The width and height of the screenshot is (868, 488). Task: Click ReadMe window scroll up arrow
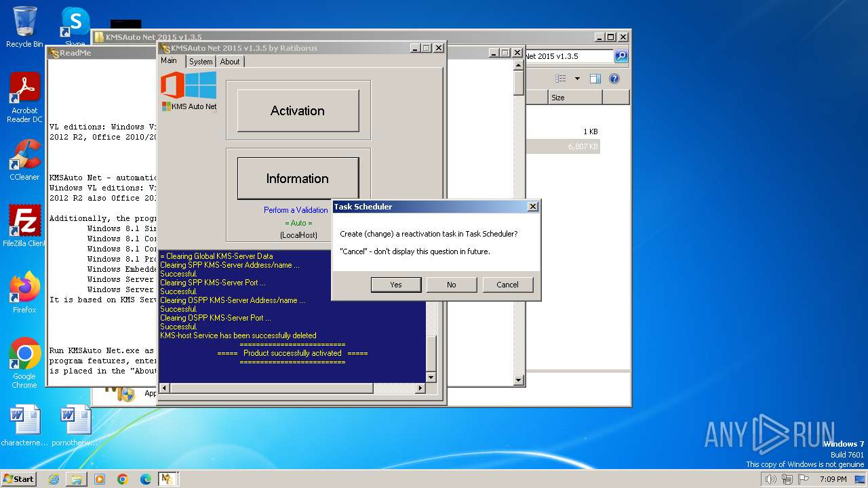(x=519, y=66)
